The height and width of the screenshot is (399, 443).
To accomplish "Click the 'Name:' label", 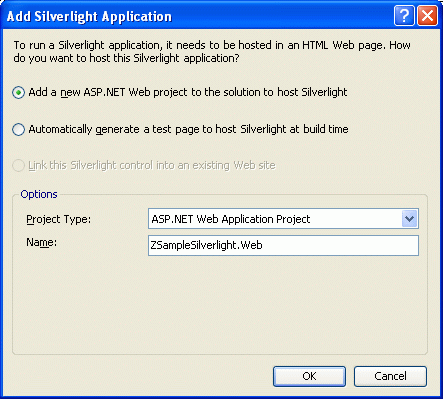I will tap(41, 242).
